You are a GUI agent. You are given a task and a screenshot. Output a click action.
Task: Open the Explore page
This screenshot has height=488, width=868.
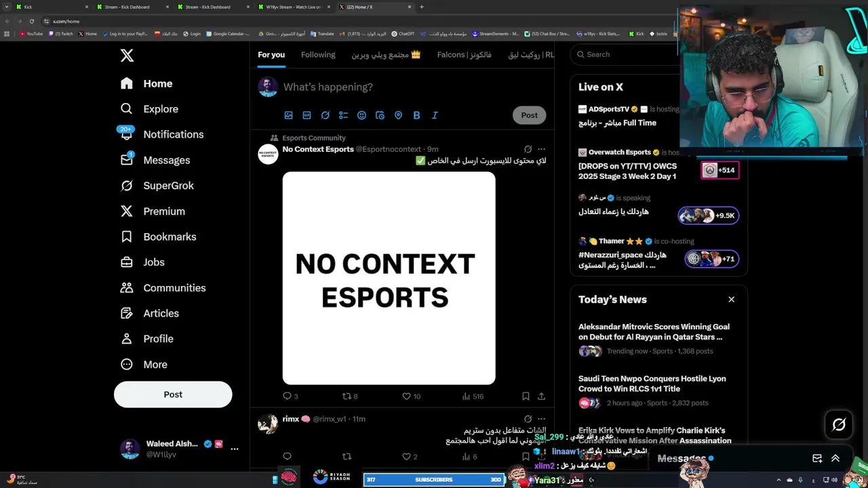coord(149,109)
